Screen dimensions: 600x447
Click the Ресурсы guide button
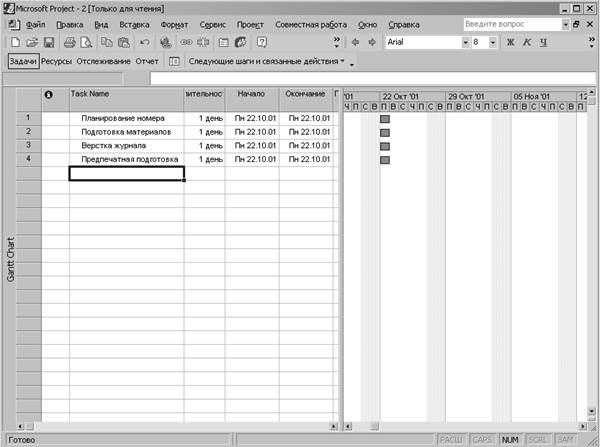(56, 61)
